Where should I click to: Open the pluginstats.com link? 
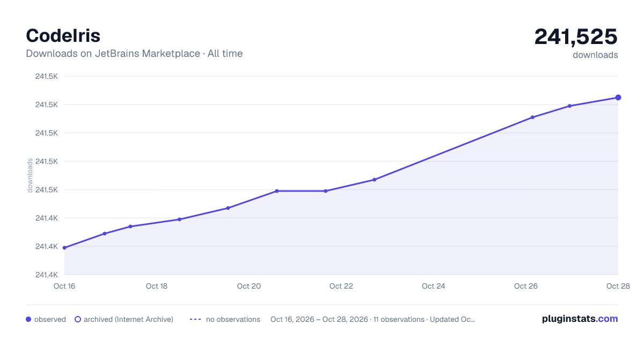click(580, 319)
